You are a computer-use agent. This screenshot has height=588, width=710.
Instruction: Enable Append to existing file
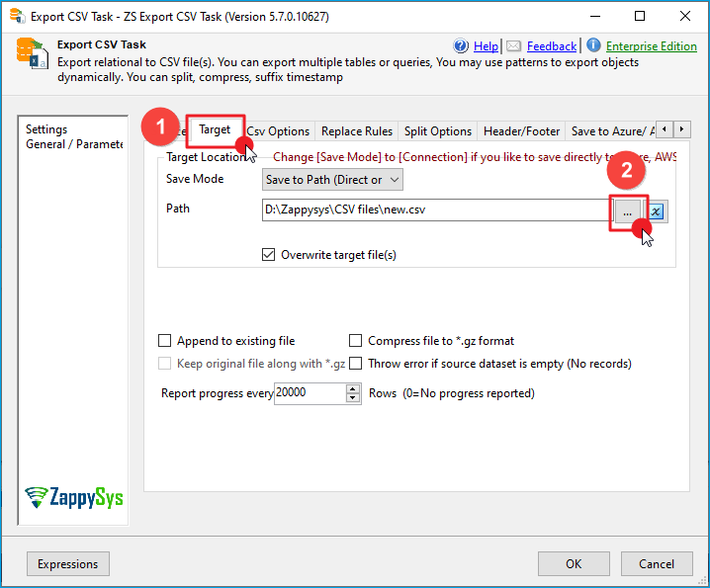click(165, 341)
